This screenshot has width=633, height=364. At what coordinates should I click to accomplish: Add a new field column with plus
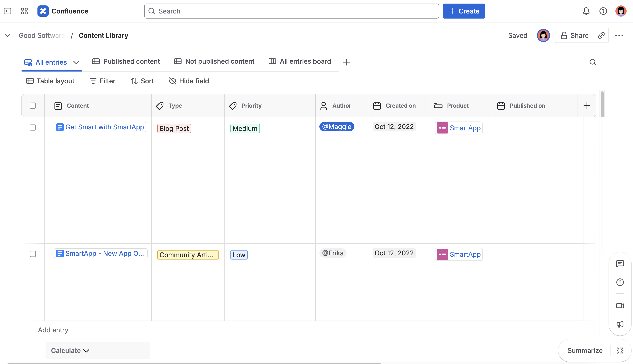(x=587, y=105)
